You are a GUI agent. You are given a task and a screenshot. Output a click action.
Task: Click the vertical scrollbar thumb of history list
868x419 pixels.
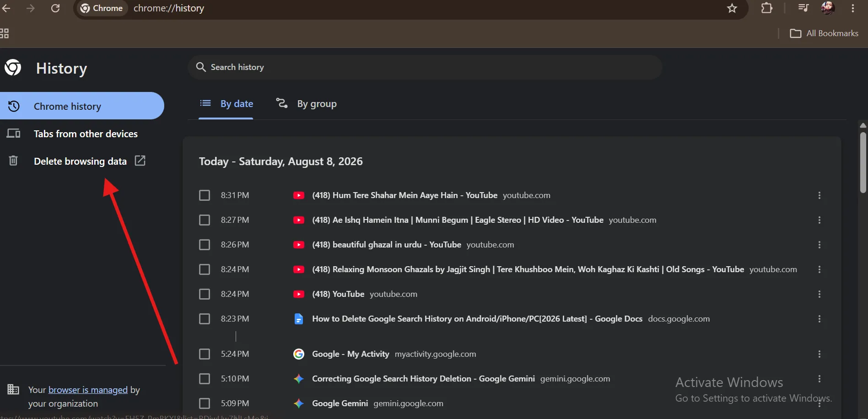863,162
